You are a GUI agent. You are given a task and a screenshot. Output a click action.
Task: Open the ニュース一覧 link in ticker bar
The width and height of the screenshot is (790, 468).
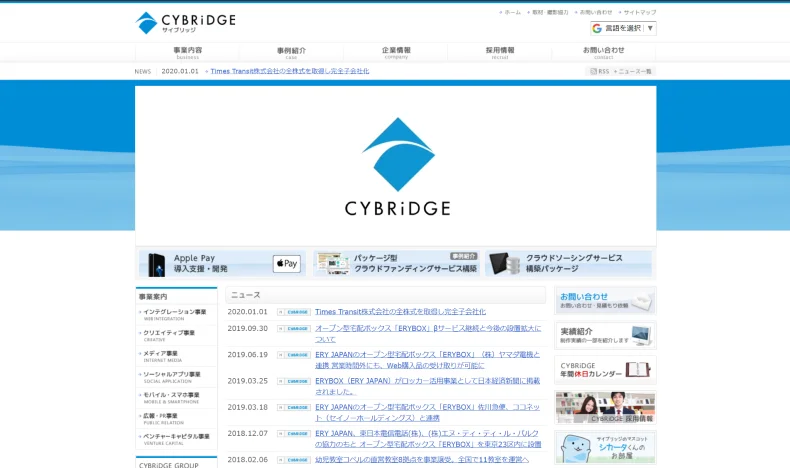click(634, 72)
